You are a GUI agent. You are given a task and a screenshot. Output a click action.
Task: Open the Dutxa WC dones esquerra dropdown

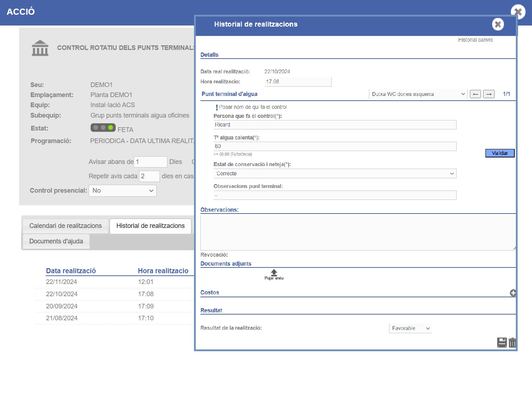[418, 94]
